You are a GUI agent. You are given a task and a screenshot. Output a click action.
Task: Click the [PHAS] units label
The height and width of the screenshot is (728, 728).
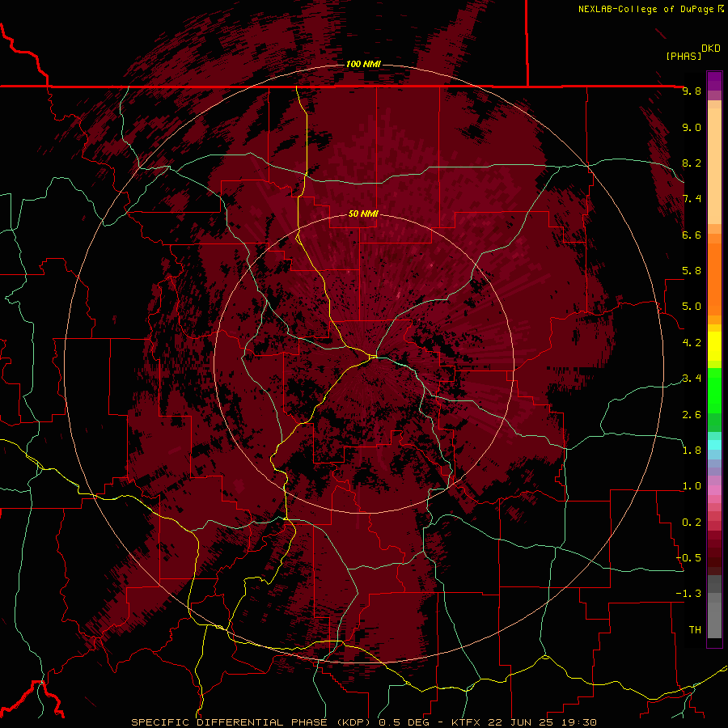684,56
